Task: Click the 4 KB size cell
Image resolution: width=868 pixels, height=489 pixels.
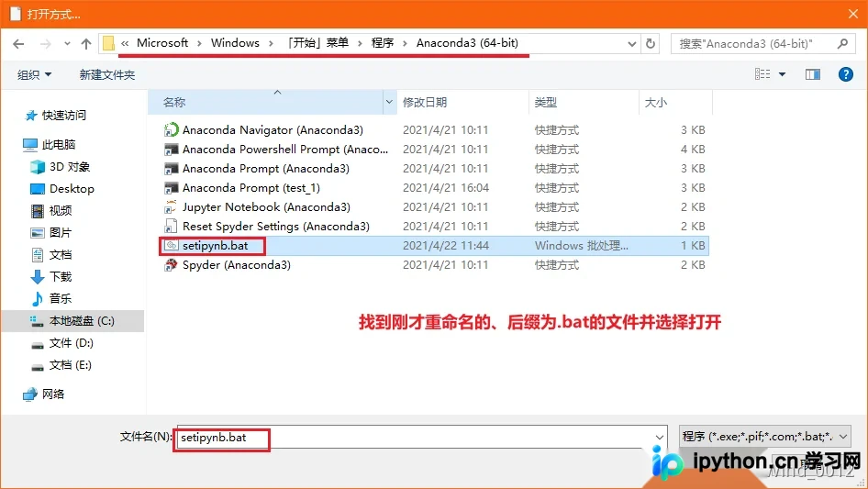Action: point(693,150)
